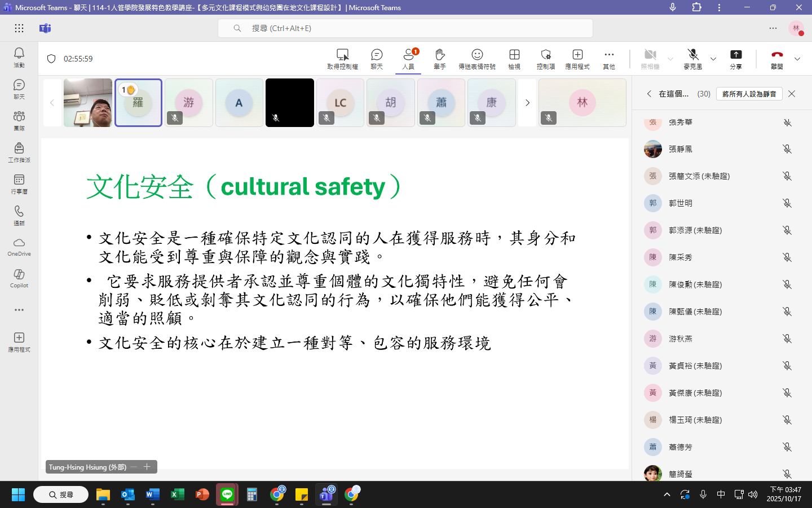Click the Raise hand icon
Screen dimensions: 812x508
pyautogui.click(x=440, y=58)
